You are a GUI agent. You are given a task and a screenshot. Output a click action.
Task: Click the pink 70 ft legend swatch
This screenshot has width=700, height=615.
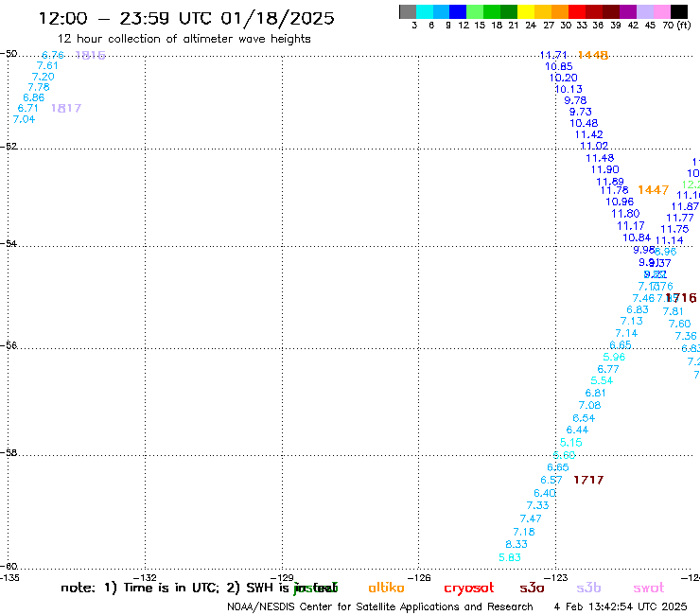coord(661,11)
